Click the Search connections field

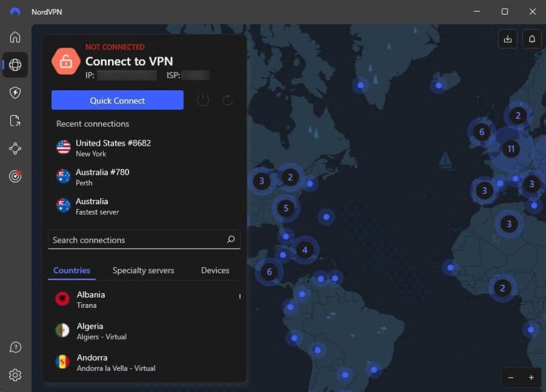(x=144, y=240)
